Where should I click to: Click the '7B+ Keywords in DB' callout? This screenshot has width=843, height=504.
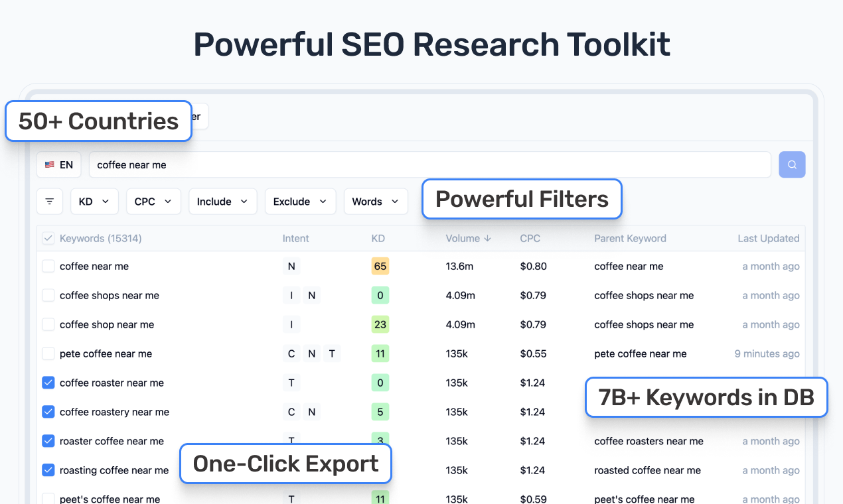tap(706, 397)
